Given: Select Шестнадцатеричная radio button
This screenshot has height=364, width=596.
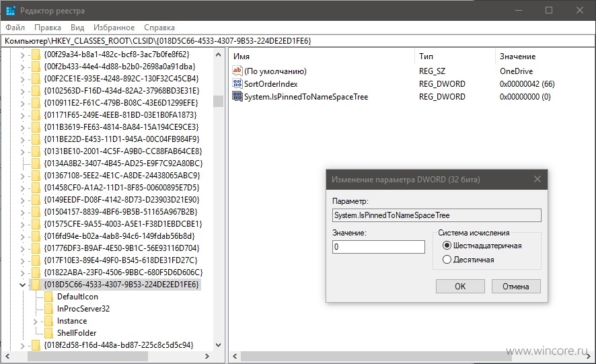Looking at the screenshot, I should point(447,246).
